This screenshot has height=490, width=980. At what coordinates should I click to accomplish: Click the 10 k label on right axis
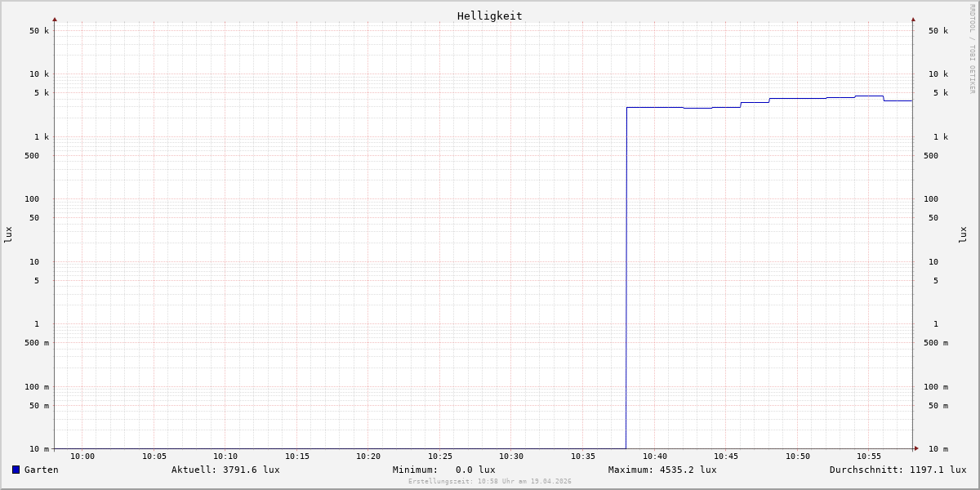coord(938,74)
